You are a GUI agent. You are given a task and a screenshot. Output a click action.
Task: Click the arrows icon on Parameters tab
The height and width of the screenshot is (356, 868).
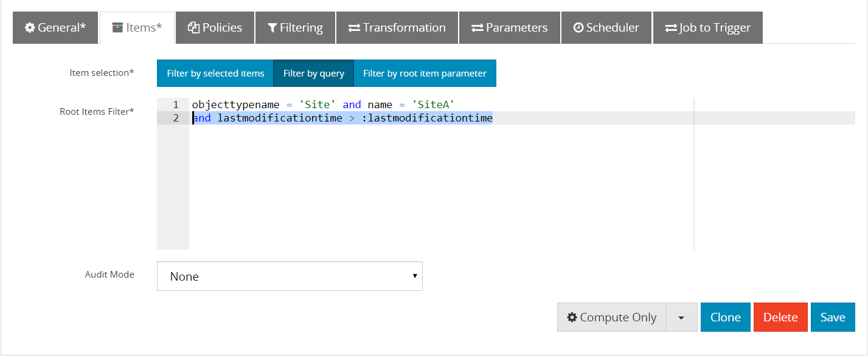tap(477, 28)
